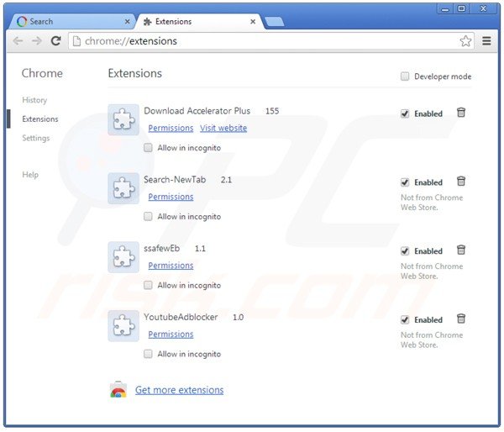
Task: Remove Download Accelerator Plus via trash icon
Action: pyautogui.click(x=461, y=113)
